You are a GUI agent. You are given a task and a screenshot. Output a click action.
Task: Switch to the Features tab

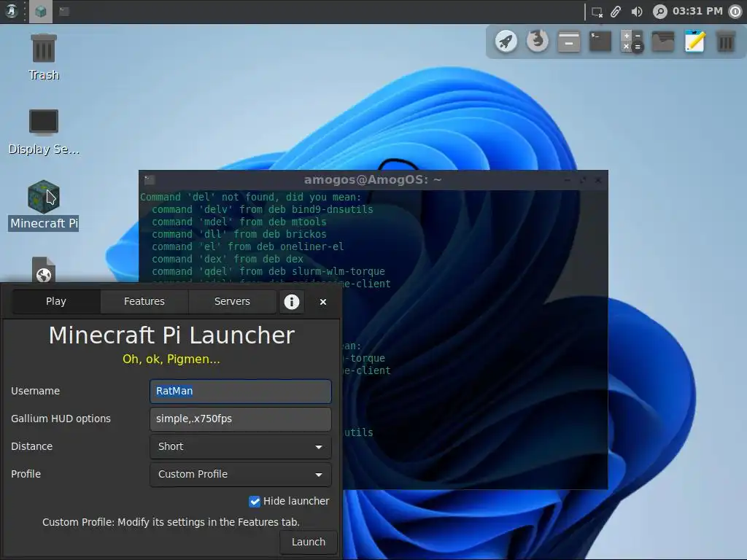click(x=144, y=301)
